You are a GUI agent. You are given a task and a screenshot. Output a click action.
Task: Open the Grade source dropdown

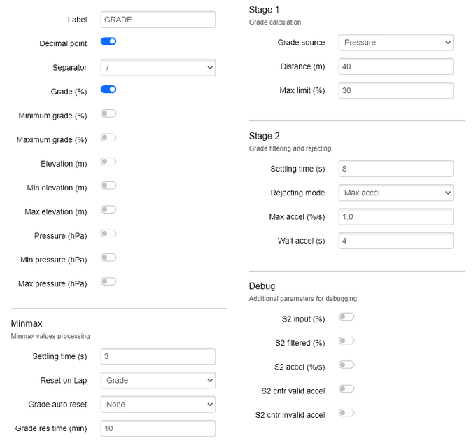click(396, 42)
